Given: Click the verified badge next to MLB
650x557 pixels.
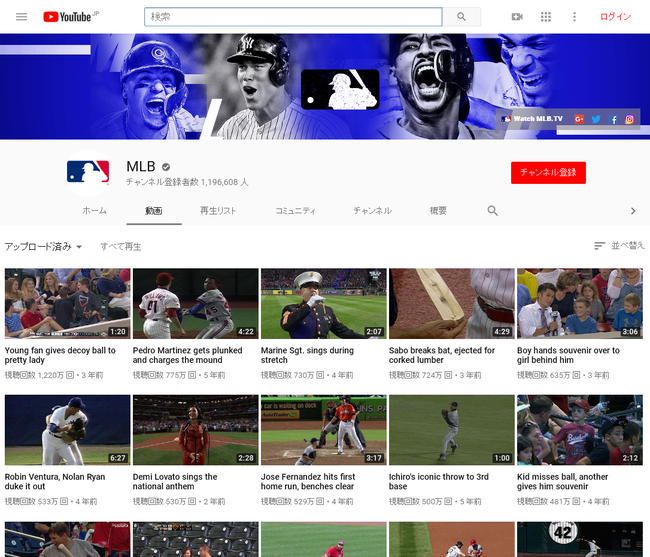Looking at the screenshot, I should click(166, 167).
